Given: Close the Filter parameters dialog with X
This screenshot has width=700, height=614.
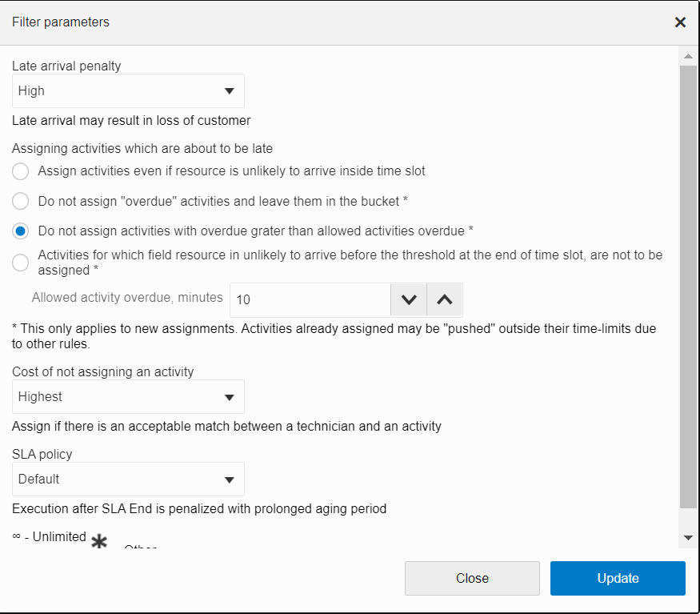Looking at the screenshot, I should (x=680, y=22).
